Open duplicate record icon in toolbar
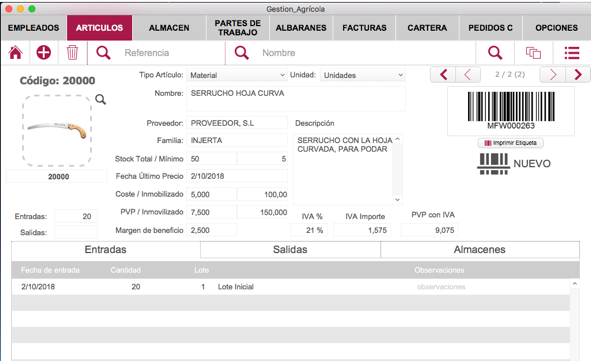The image size is (591, 361). [x=533, y=53]
